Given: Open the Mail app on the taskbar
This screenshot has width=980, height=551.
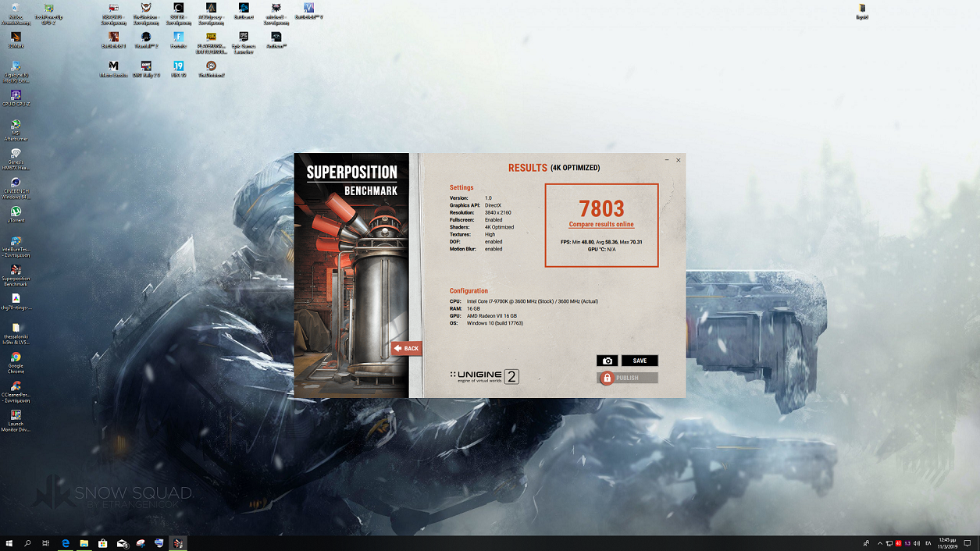Looking at the screenshot, I should pos(122,543).
